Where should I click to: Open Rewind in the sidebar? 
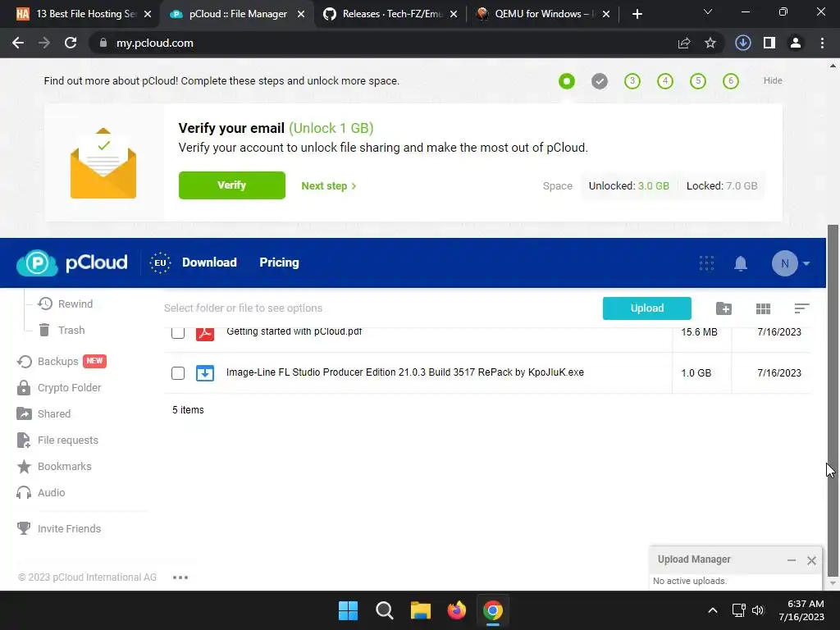coord(66,304)
